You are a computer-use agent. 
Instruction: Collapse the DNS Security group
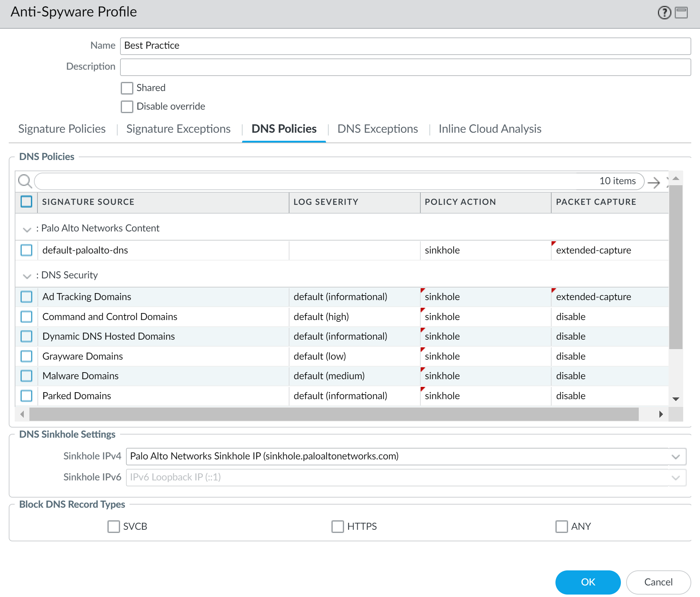[x=27, y=276]
